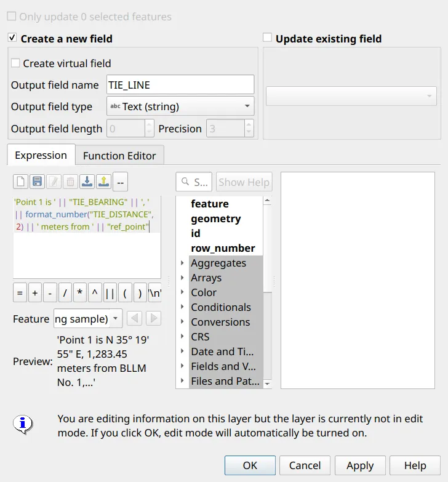Expand the Files and Paths group
The width and height of the screenshot is (448, 482).
tap(182, 380)
